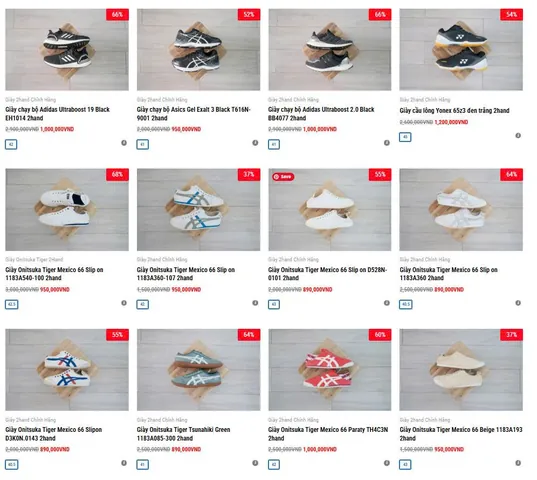Click round icon under Onitsuka 1183A540-100 listing
This screenshot has width=537, height=480.
[x=124, y=303]
